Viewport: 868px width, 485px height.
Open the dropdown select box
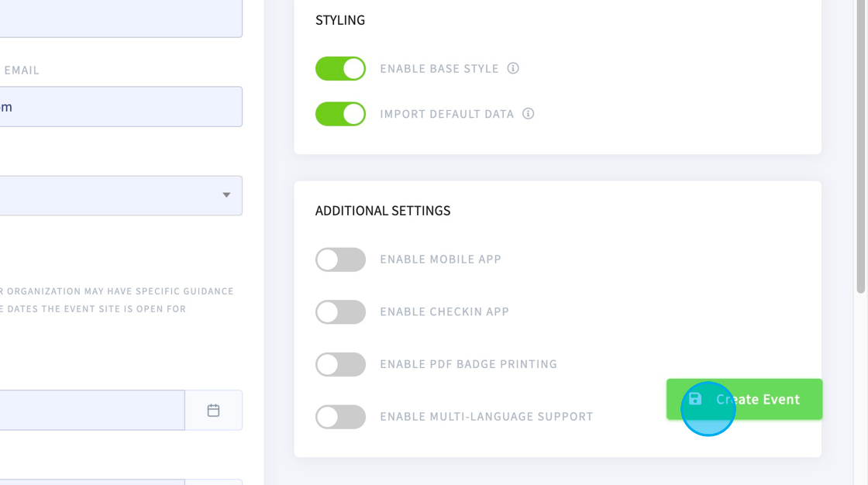121,195
